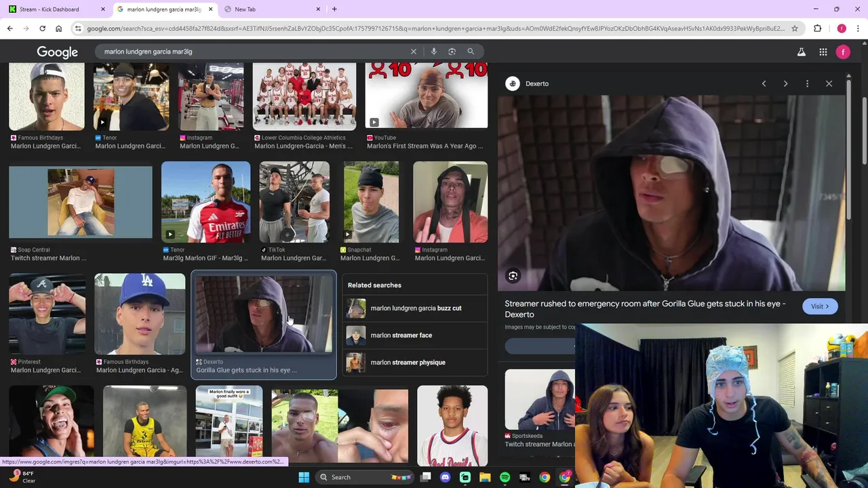The image size is (868, 488).
Task: Open more options in the image preview panel
Action: pos(807,83)
